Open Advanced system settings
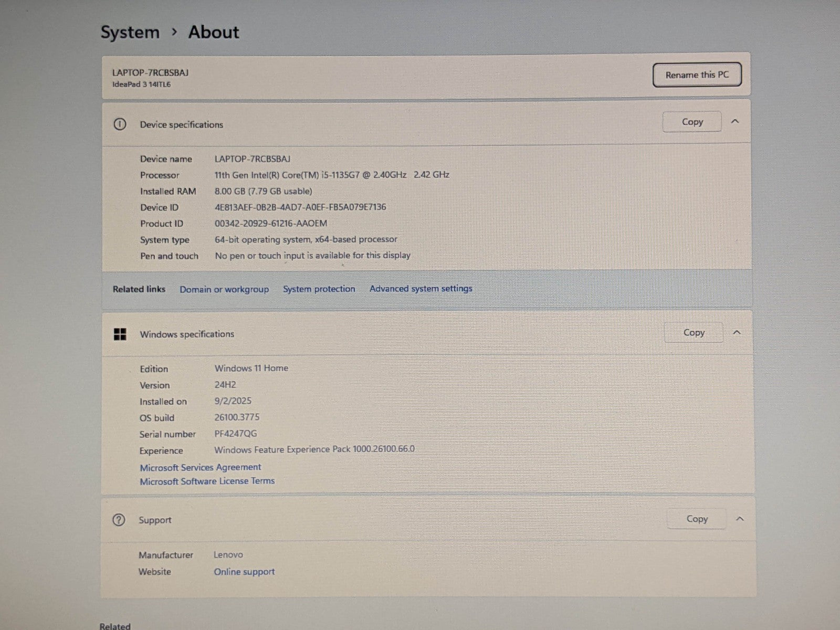Viewport: 840px width, 630px height. [421, 288]
